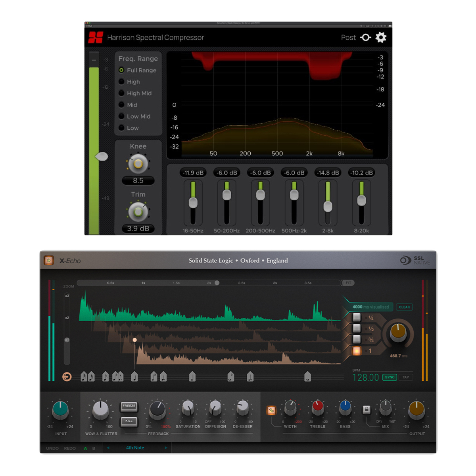Screen dimensions: 476x476
Task: Click REDO in the X-Echo footer
Action: pos(70,448)
